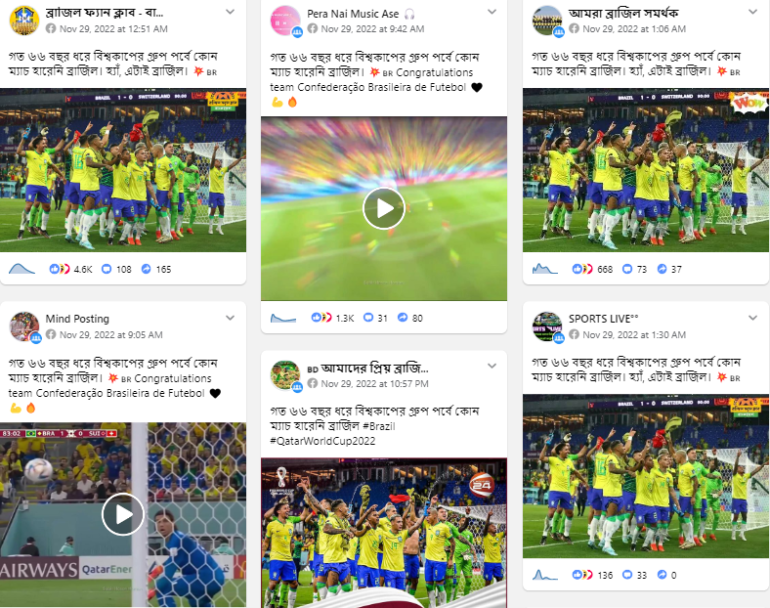The image size is (770, 608).
Task: Open the Mind Posting post options chevron
Action: (230, 318)
